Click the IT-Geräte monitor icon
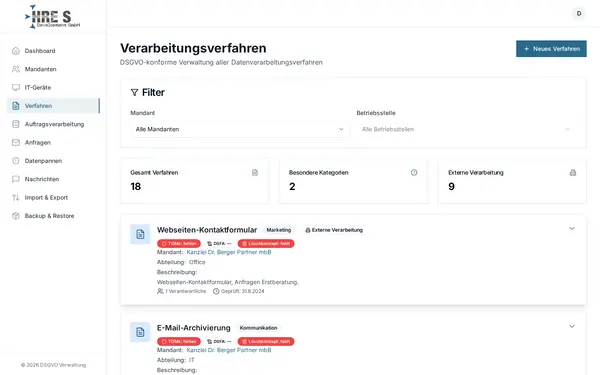 pos(16,87)
